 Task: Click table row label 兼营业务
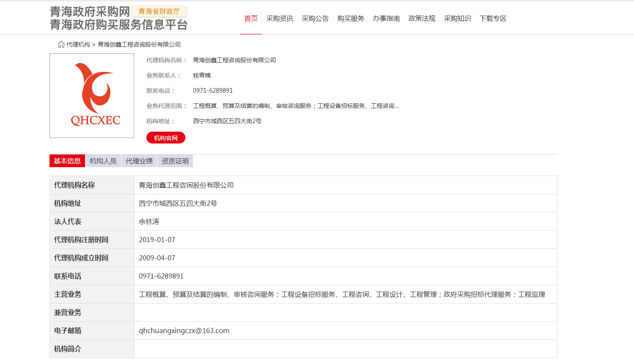pos(68,313)
